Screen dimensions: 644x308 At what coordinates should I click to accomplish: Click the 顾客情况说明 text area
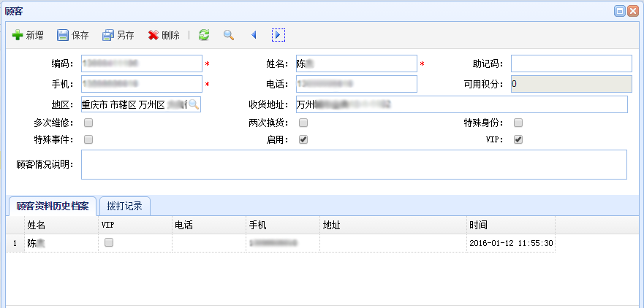pos(354,164)
